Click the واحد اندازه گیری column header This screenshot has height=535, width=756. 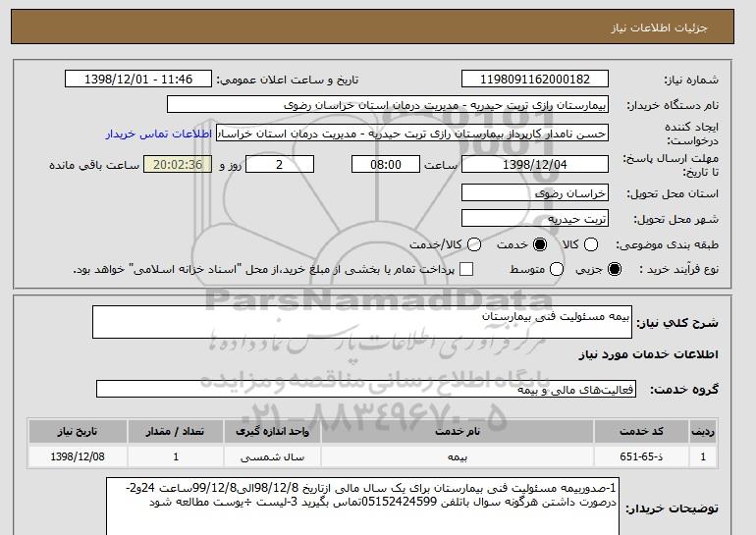[272, 431]
